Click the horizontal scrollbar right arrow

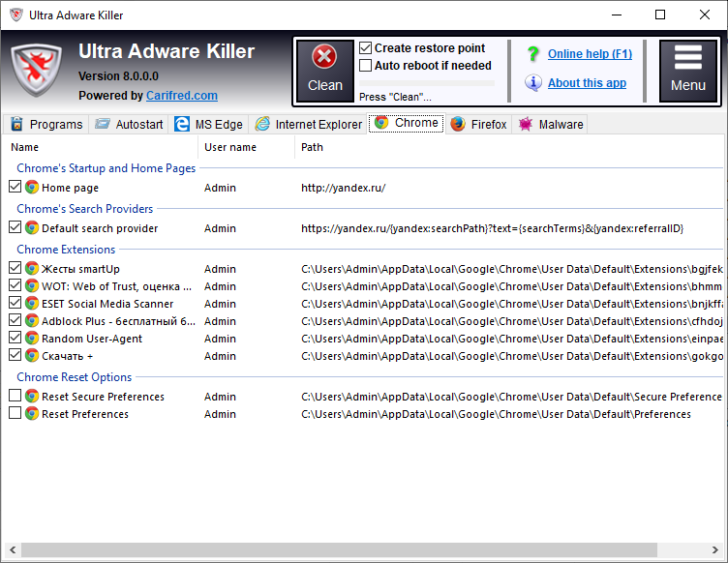pos(715,550)
